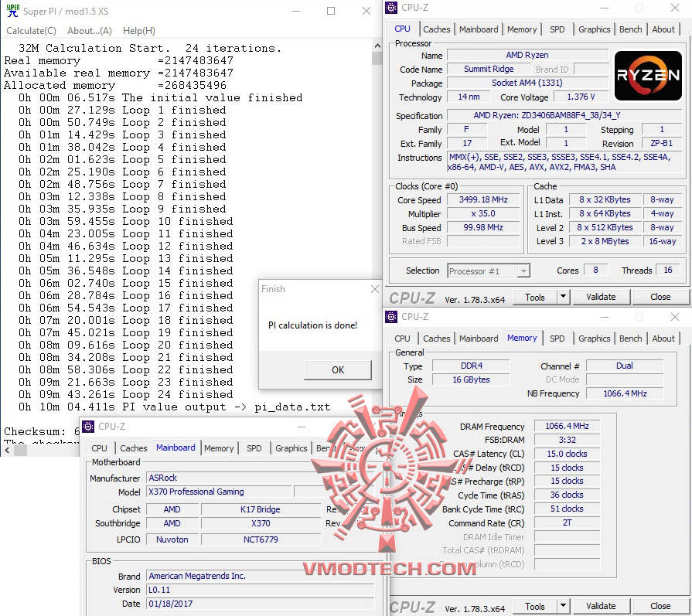Click the Ryzen logo in CPU-Z
Screen dimensions: 692x616
(x=648, y=76)
